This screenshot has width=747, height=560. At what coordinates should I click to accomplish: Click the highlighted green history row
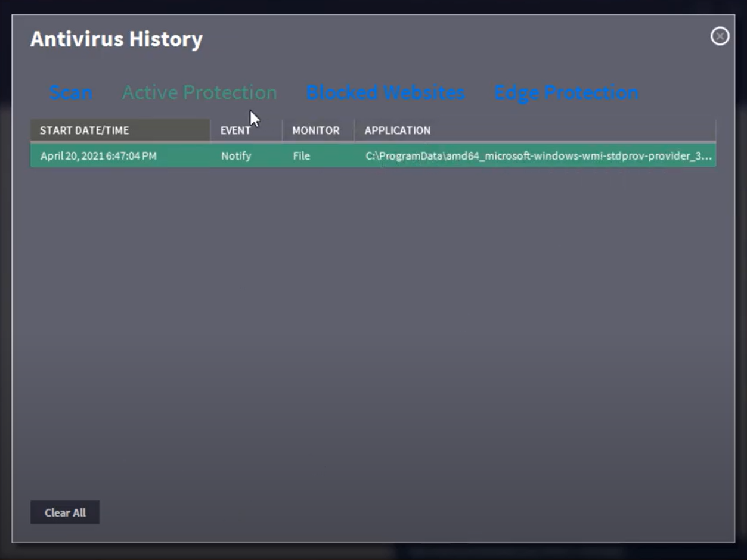[373, 155]
